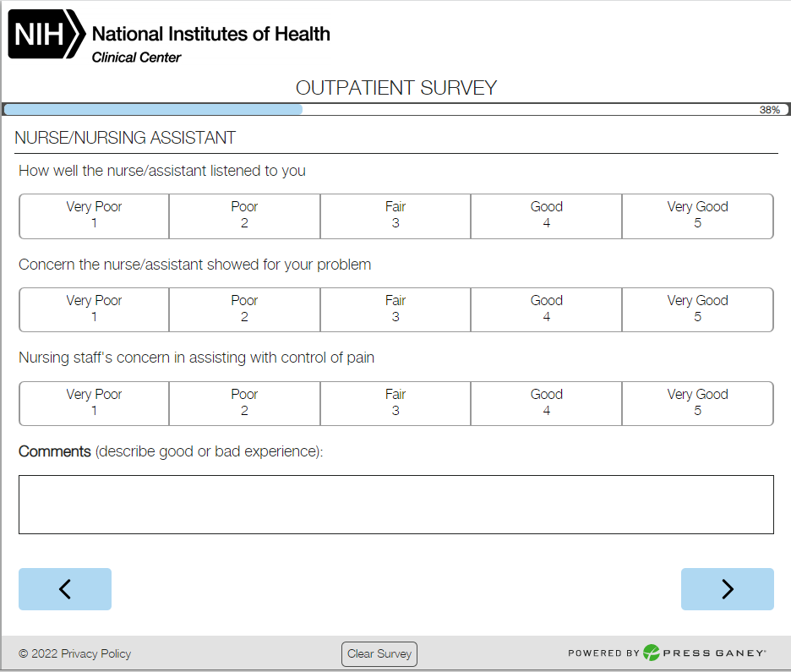Click the National Institutes of Health title

coord(211,34)
